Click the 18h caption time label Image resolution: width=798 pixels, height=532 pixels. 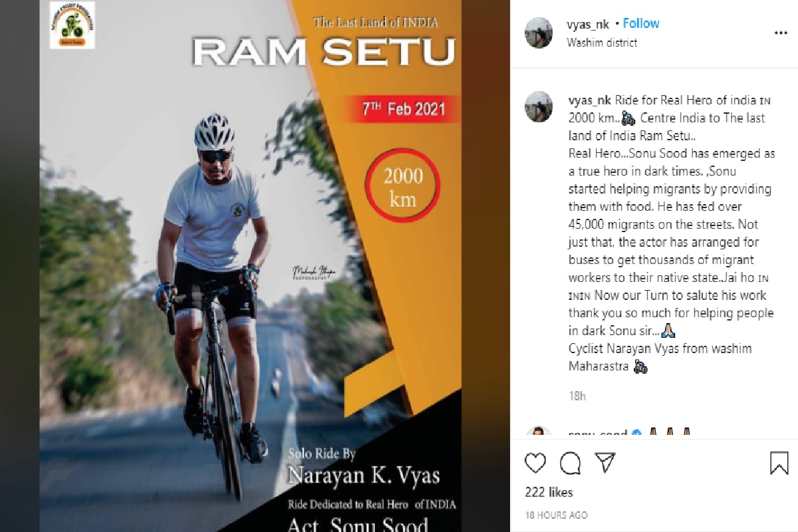577,396
